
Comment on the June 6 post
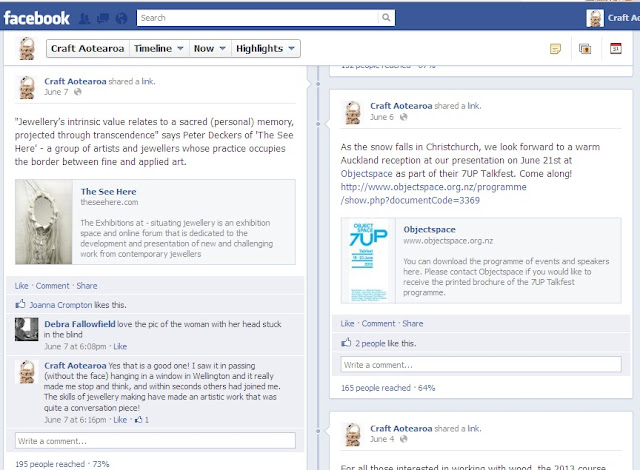378,324
